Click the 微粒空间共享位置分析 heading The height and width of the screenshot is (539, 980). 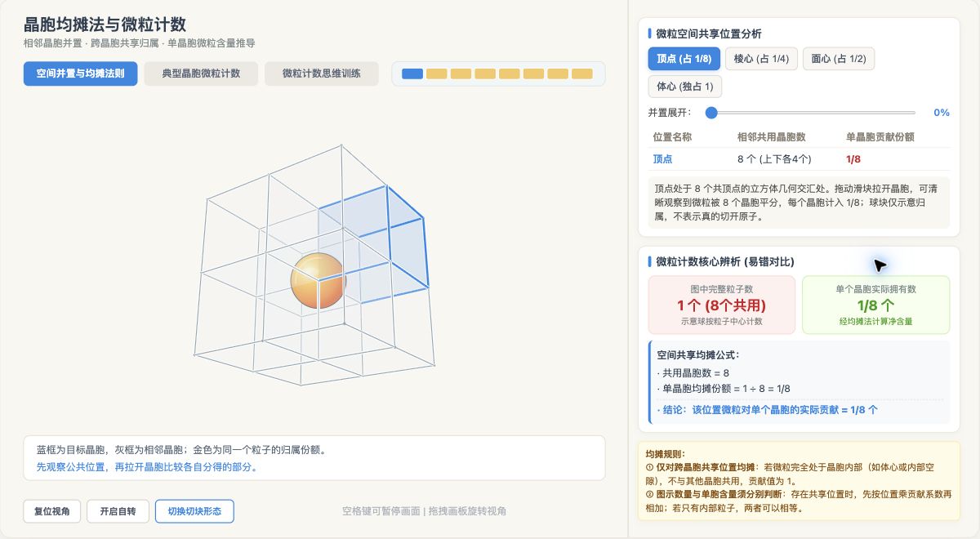tap(709, 33)
